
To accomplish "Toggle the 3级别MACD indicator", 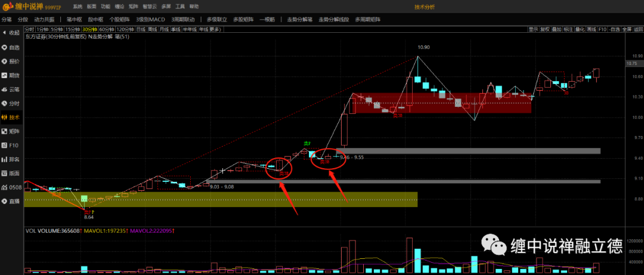I will pos(150,19).
